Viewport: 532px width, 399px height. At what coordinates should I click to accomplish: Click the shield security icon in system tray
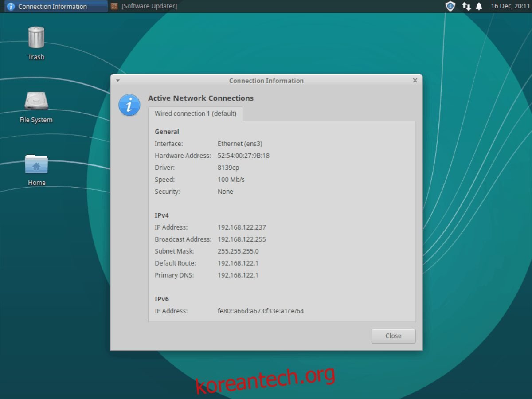450,6
